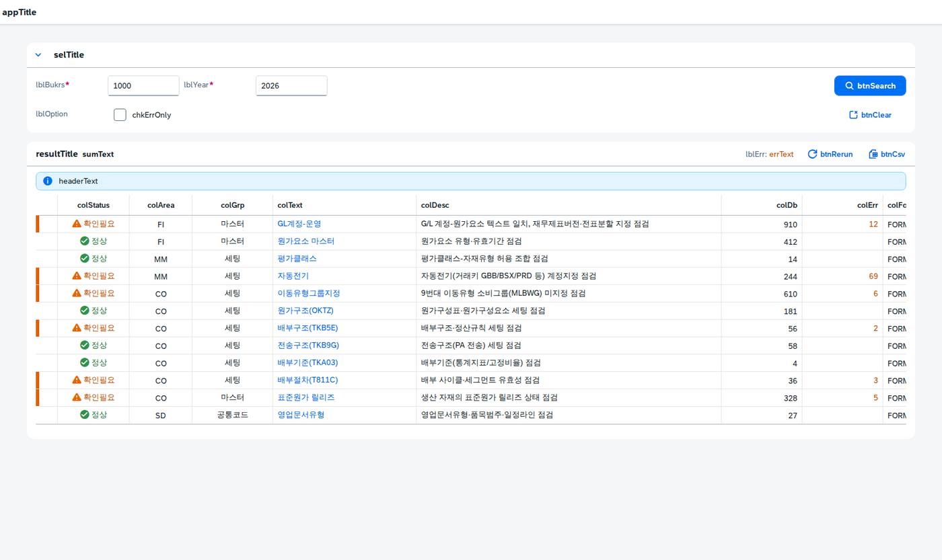Open the 평가클래스 link

(x=297, y=258)
